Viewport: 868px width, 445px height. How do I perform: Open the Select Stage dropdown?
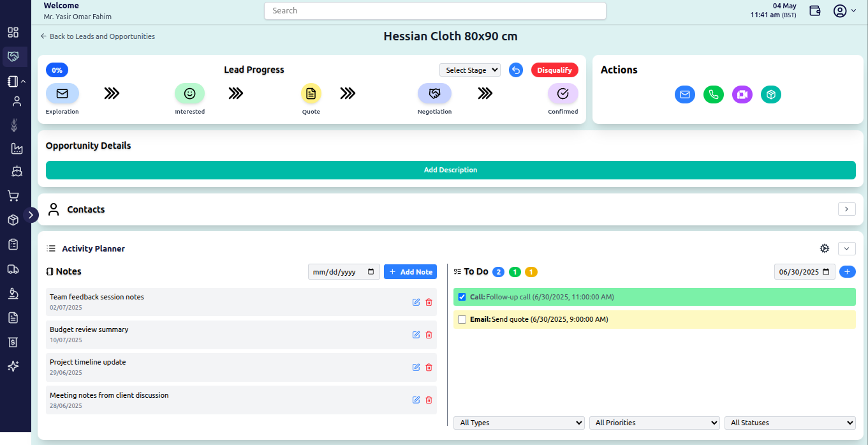470,70
